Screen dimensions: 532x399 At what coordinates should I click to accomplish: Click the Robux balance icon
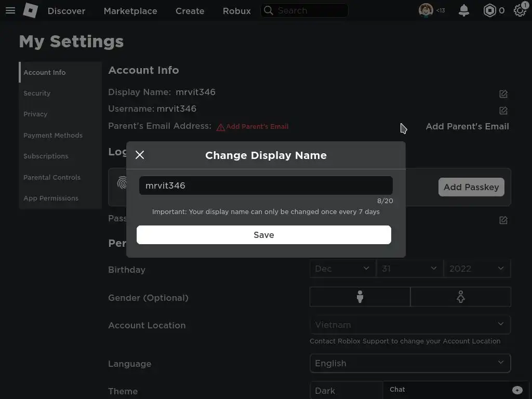point(489,10)
